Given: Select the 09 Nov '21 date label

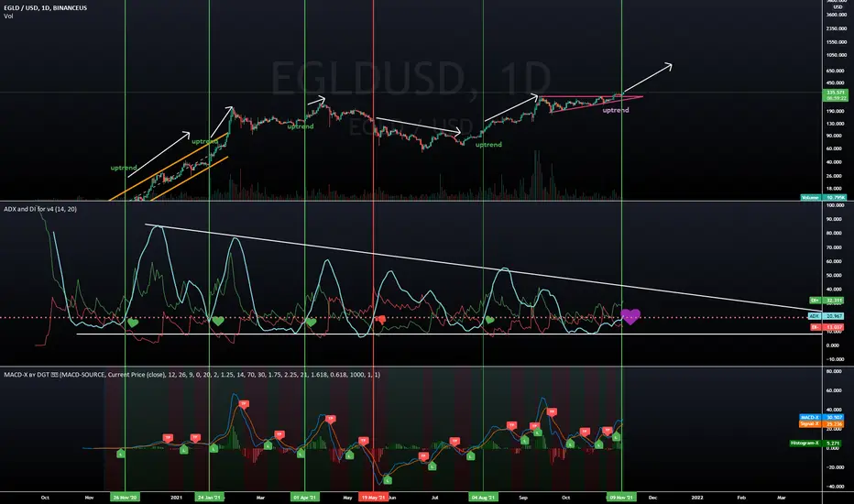Looking at the screenshot, I should point(621,498).
